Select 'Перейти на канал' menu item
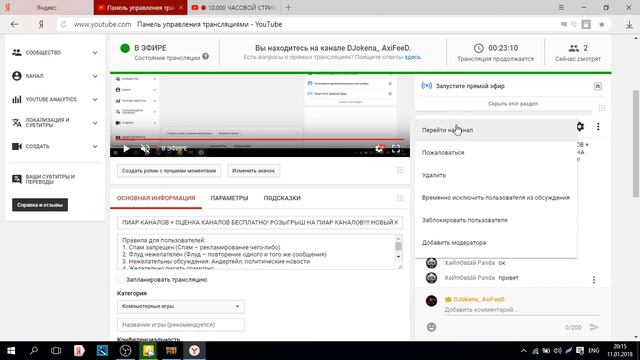The image size is (640, 360). (x=496, y=130)
